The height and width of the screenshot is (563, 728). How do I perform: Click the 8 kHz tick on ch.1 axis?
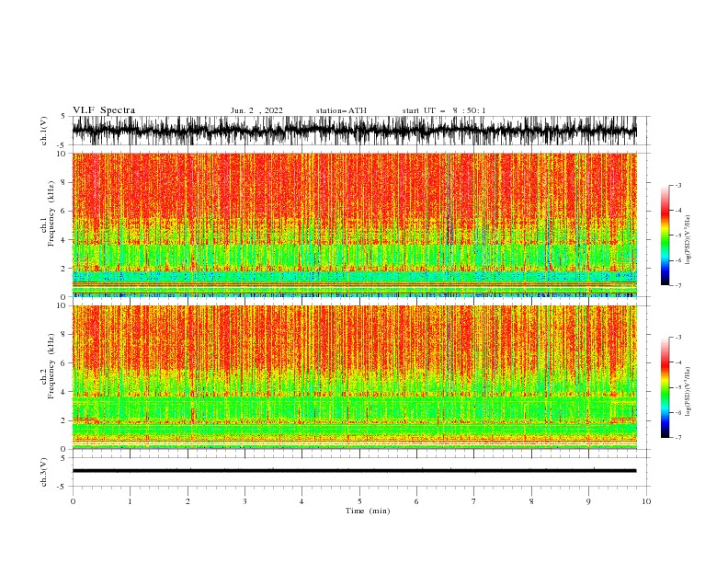tap(63, 182)
